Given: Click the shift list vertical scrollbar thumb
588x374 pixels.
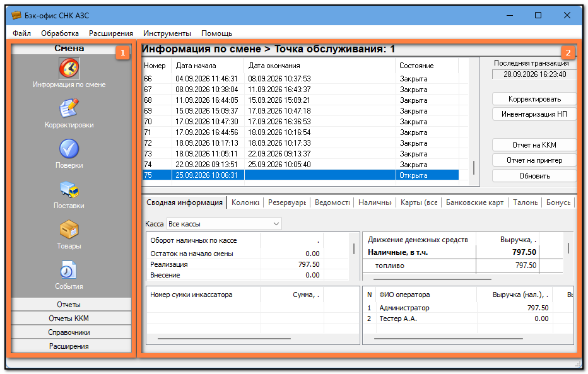Looking at the screenshot, I should point(474,168).
